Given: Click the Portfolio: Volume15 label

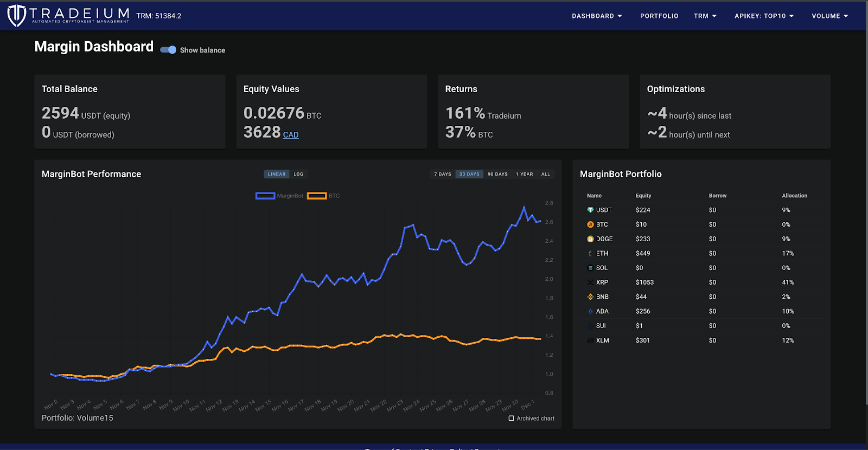Looking at the screenshot, I should 78,418.
